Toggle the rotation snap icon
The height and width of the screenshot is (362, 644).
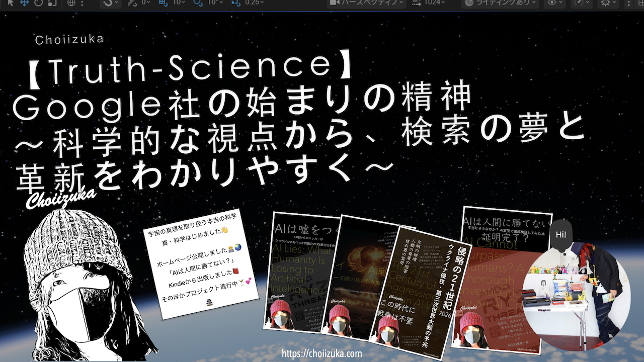coord(197,3)
